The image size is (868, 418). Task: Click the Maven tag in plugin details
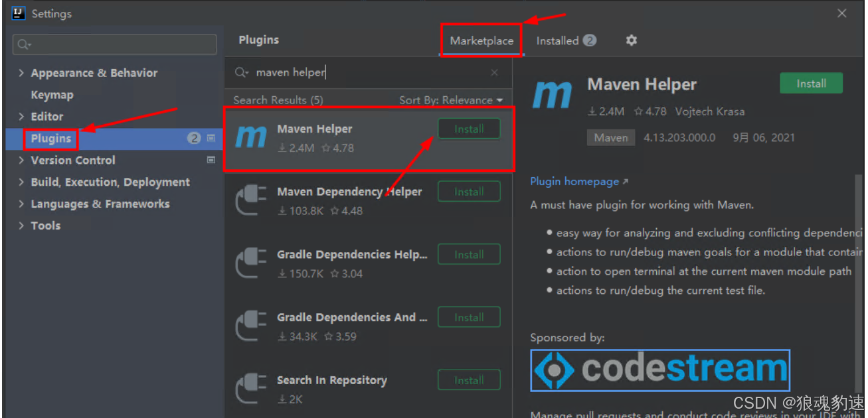[611, 138]
